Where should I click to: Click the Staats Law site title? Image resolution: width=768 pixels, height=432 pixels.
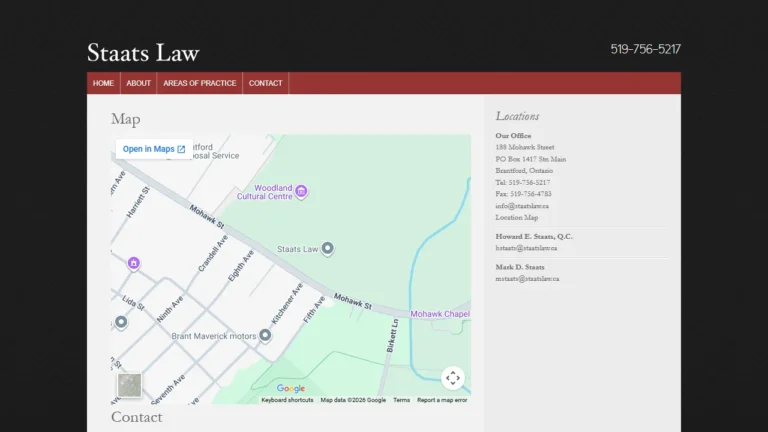[x=143, y=52]
